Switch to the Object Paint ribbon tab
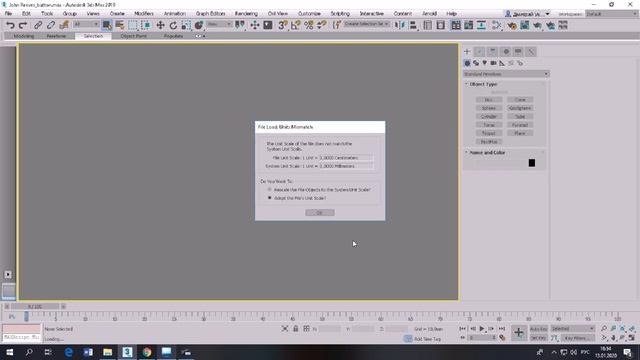Viewport: 640px width, 360px height. [x=133, y=36]
